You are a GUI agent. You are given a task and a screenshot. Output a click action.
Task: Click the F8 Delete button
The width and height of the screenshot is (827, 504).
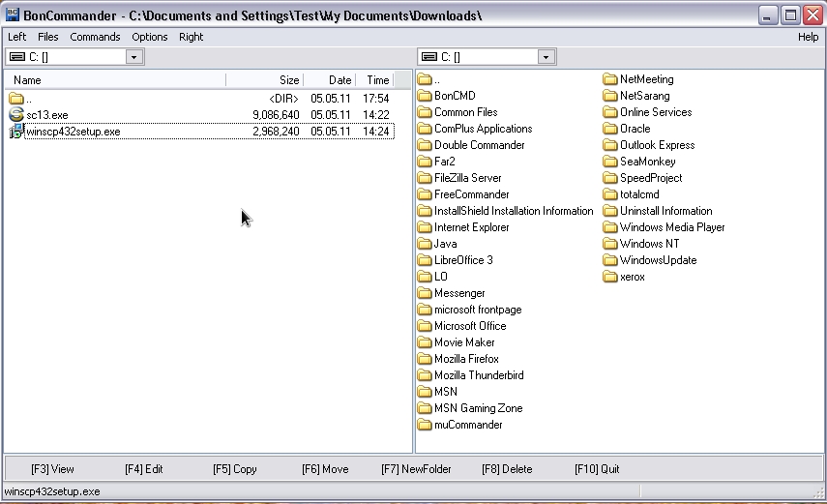507,468
